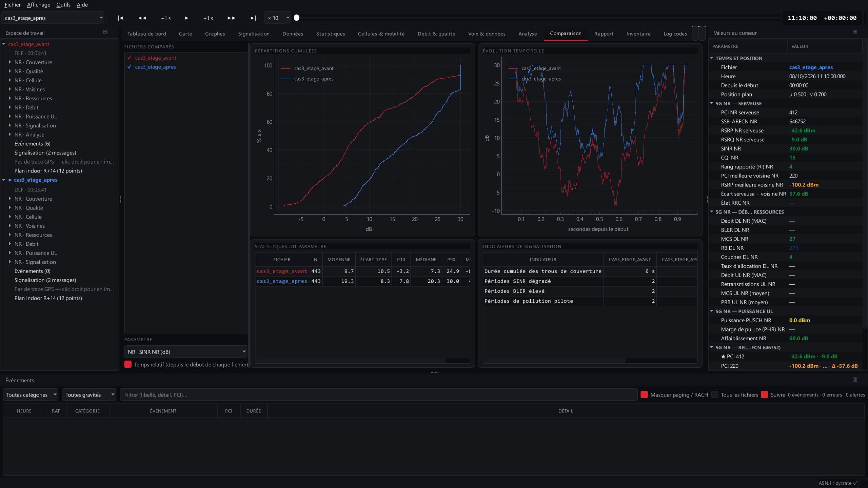Toggle the Suivre checkbox
The image size is (868, 488).
tap(764, 394)
